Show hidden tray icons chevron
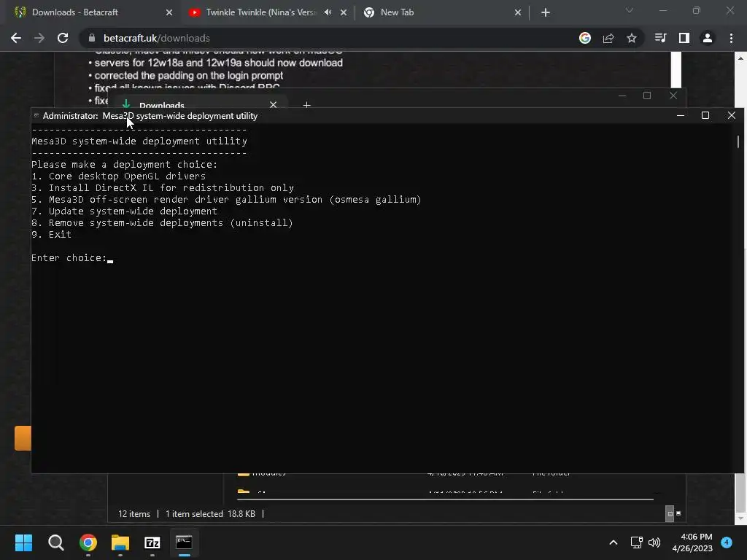Screen dimensions: 747x560 click(x=614, y=542)
